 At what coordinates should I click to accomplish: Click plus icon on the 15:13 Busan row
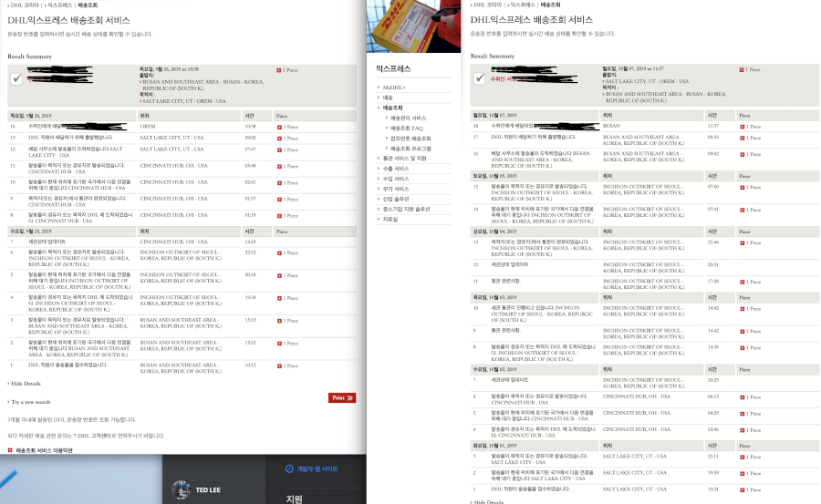tap(279, 321)
